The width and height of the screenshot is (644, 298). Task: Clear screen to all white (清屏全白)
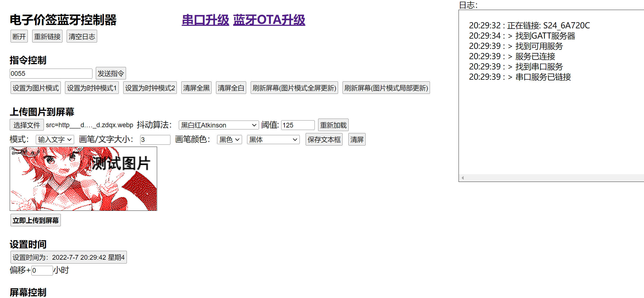[231, 87]
